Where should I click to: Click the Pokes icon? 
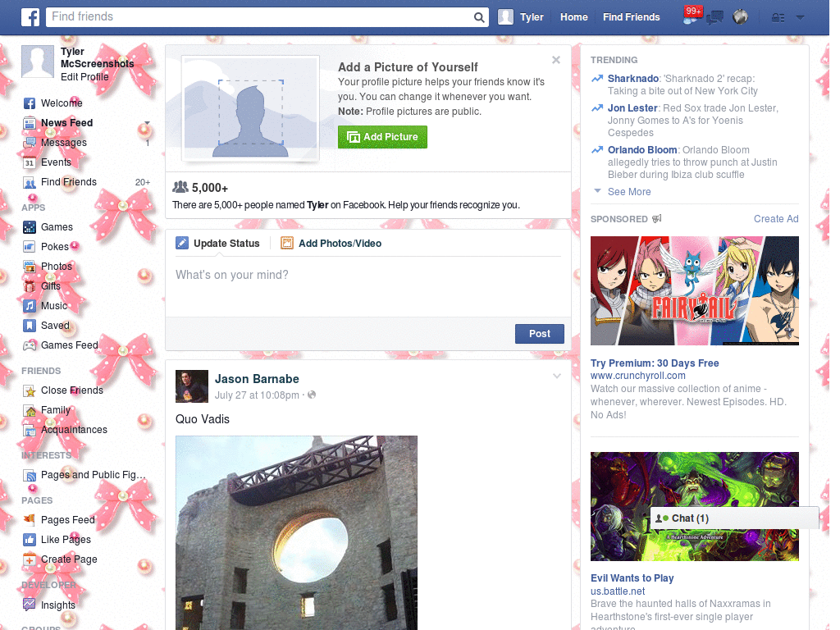(x=30, y=247)
